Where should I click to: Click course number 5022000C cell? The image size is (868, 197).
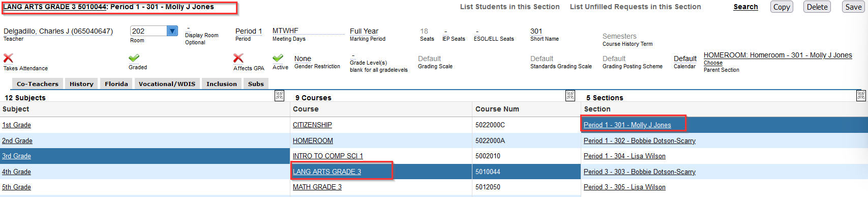[526, 125]
